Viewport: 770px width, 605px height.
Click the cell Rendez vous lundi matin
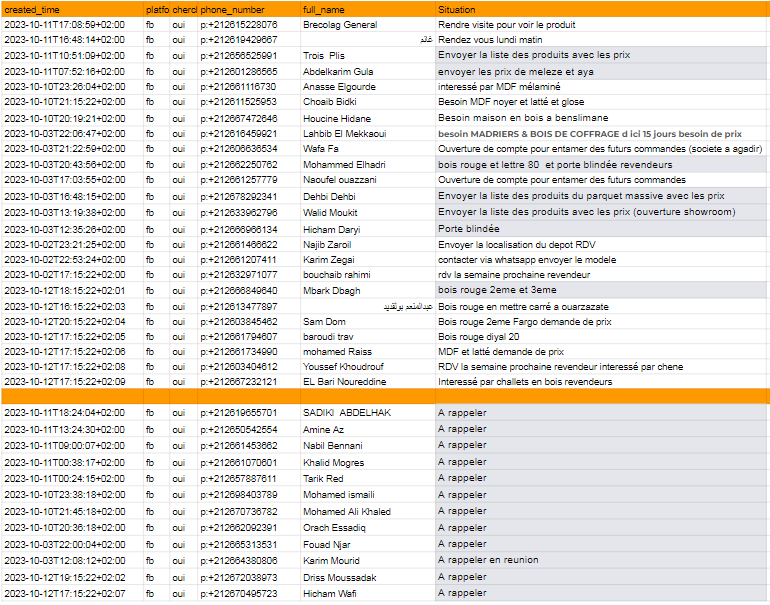[602, 40]
